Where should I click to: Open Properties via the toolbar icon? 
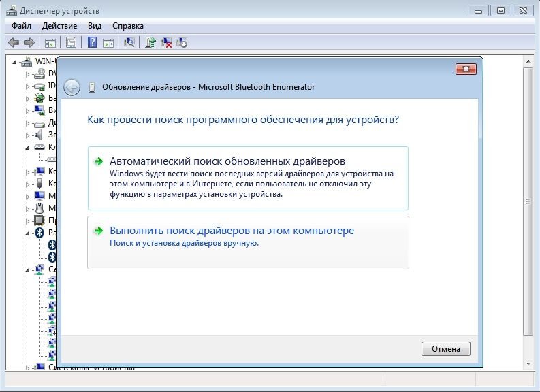pos(70,43)
